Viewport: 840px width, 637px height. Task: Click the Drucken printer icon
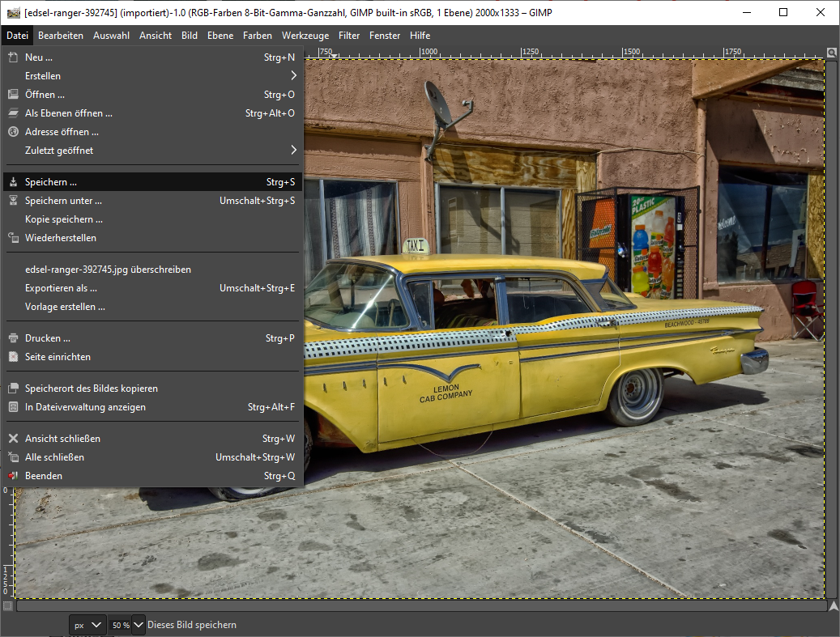point(13,338)
